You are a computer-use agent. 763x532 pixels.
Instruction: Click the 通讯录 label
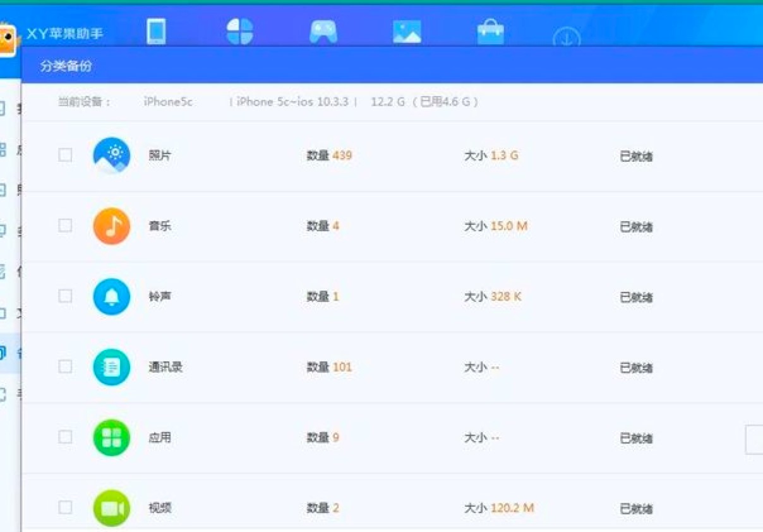(165, 367)
